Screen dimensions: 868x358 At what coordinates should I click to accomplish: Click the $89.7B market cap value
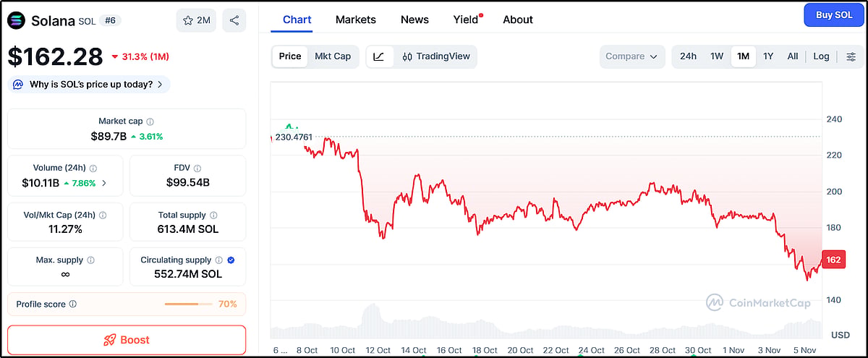pos(109,136)
